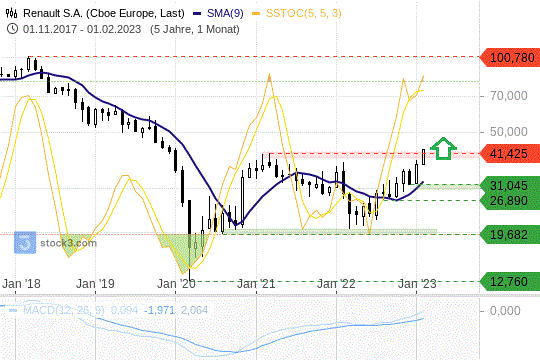Click the Jan '20 time axis label
The image size is (540, 360).
point(176,284)
